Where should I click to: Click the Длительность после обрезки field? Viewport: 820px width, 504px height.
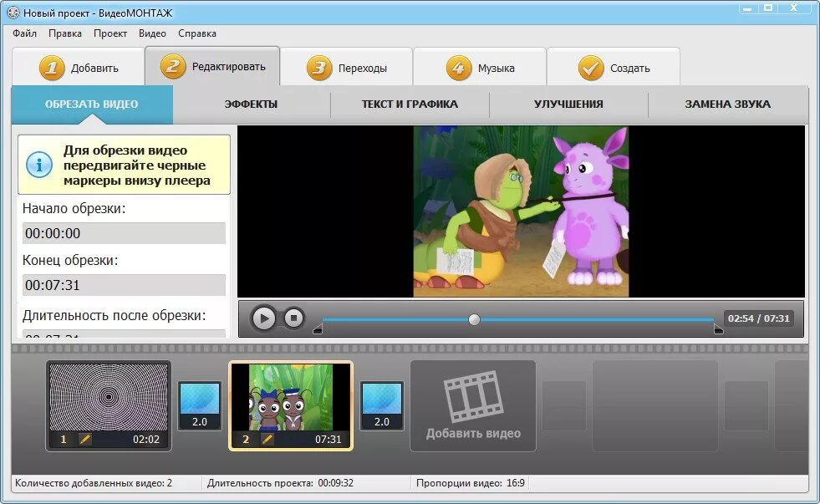[124, 333]
